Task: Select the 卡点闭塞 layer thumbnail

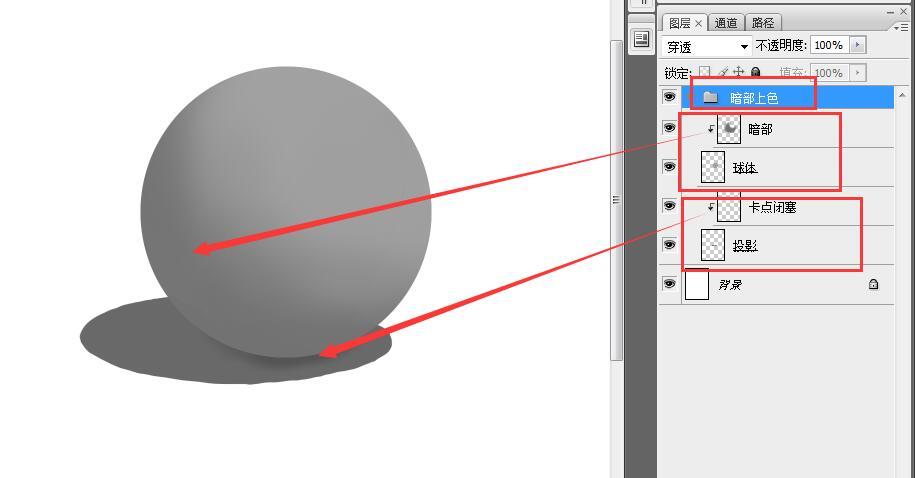Action: point(729,207)
